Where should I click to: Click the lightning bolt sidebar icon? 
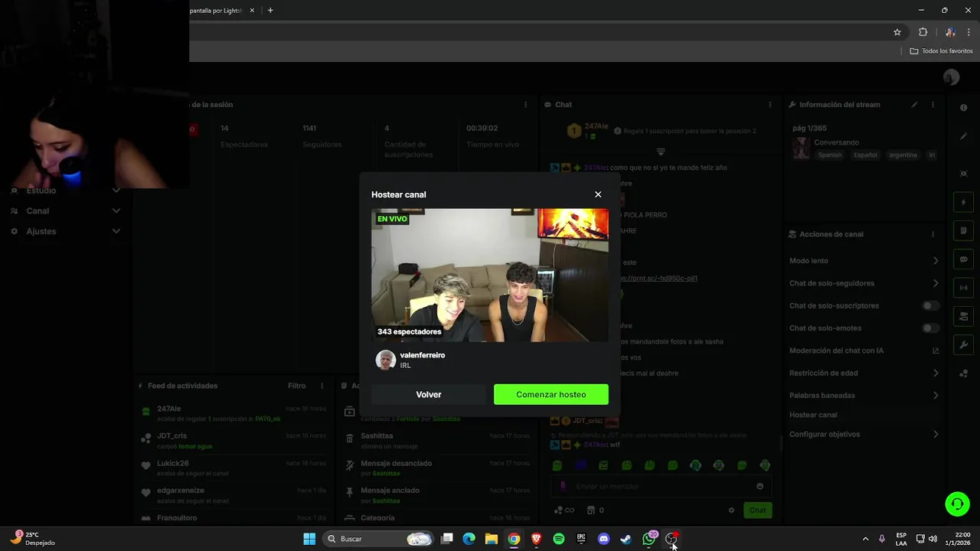point(963,203)
